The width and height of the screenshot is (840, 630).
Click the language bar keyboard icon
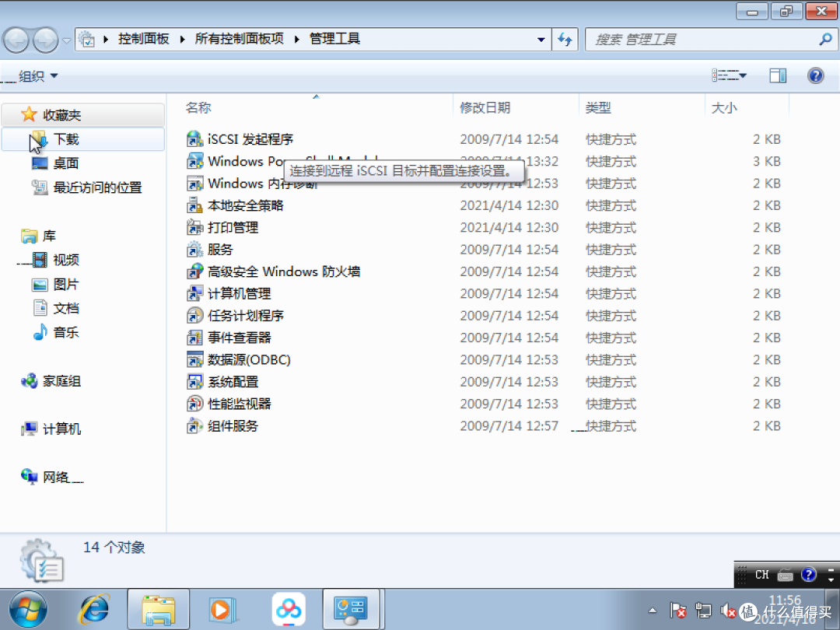point(786,575)
